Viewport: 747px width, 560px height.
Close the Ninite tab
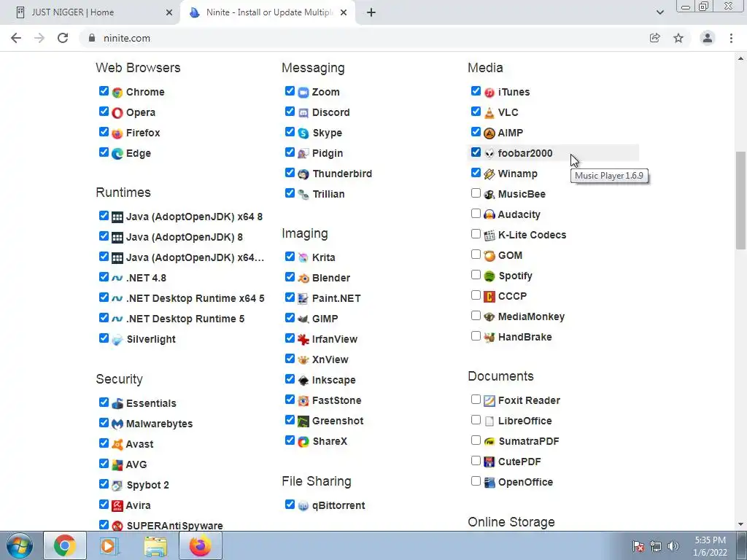click(344, 13)
